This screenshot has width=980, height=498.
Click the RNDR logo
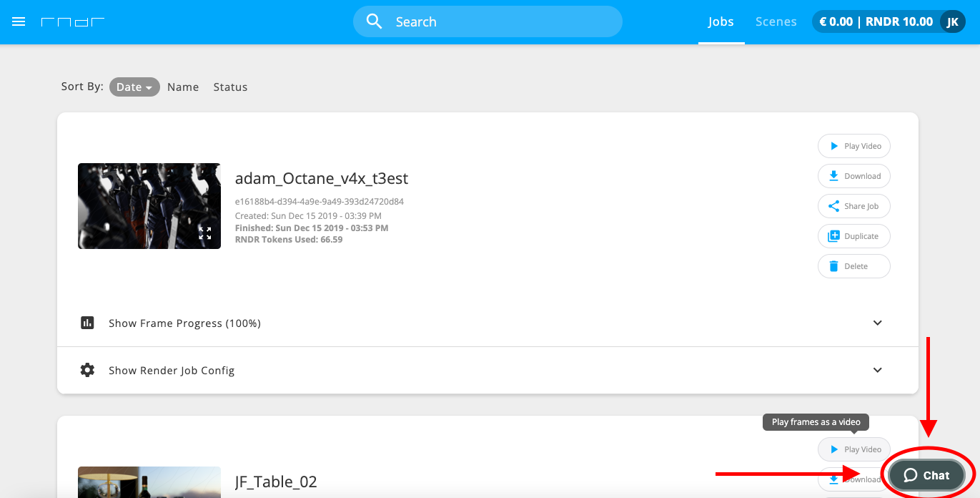click(73, 21)
